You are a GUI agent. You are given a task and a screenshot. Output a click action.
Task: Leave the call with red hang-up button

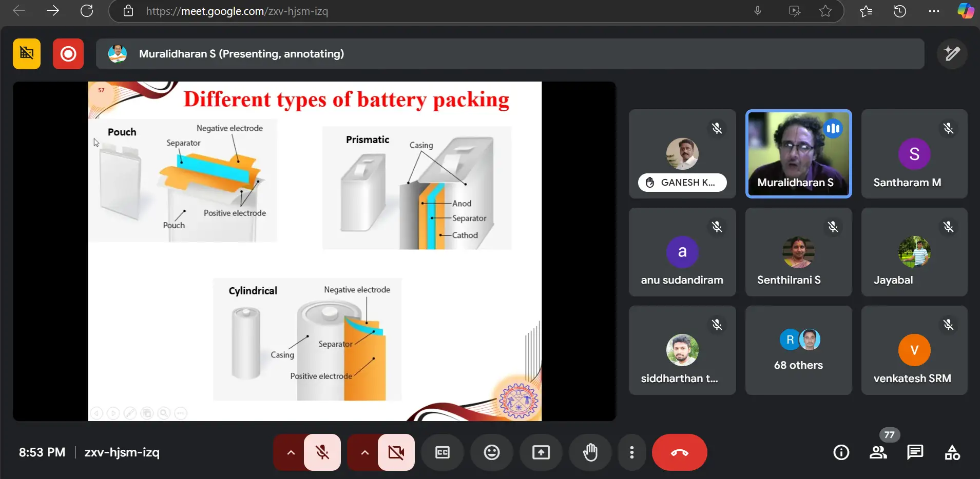coord(679,452)
